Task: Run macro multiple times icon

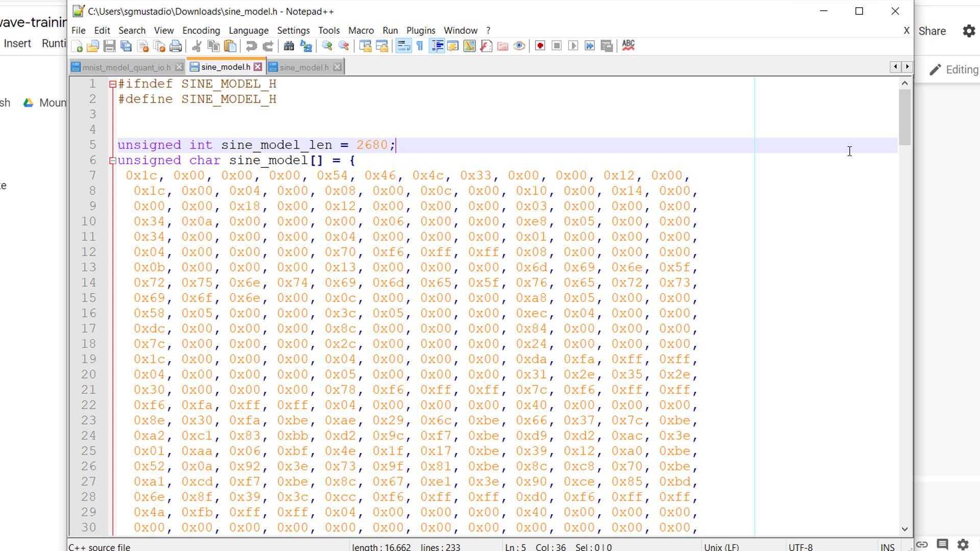Action: pyautogui.click(x=590, y=46)
